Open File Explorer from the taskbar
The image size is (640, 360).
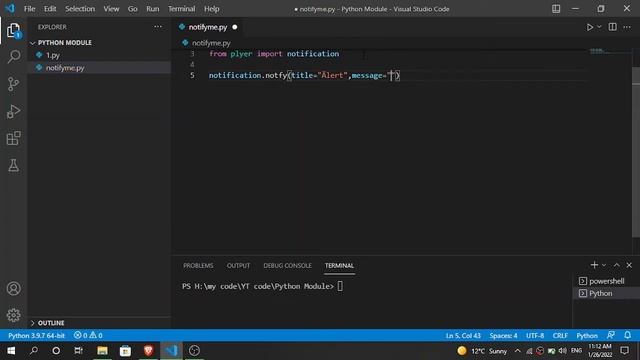click(102, 351)
